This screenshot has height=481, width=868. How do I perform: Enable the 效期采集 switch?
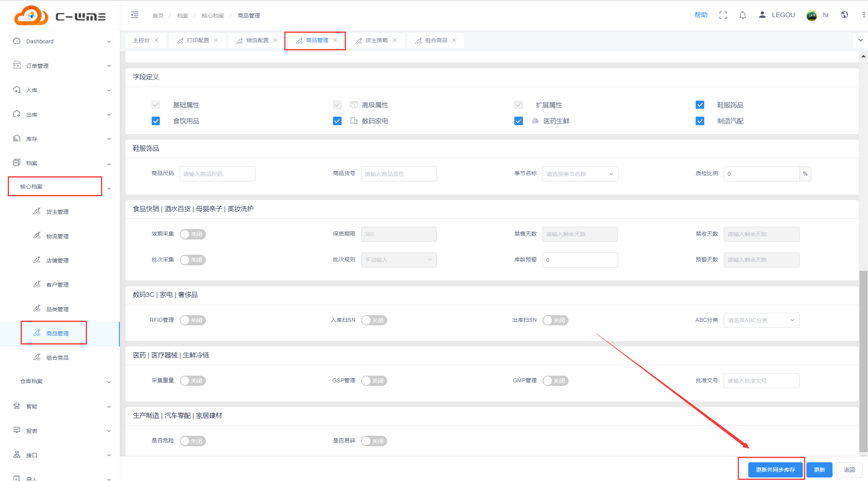[x=193, y=234]
